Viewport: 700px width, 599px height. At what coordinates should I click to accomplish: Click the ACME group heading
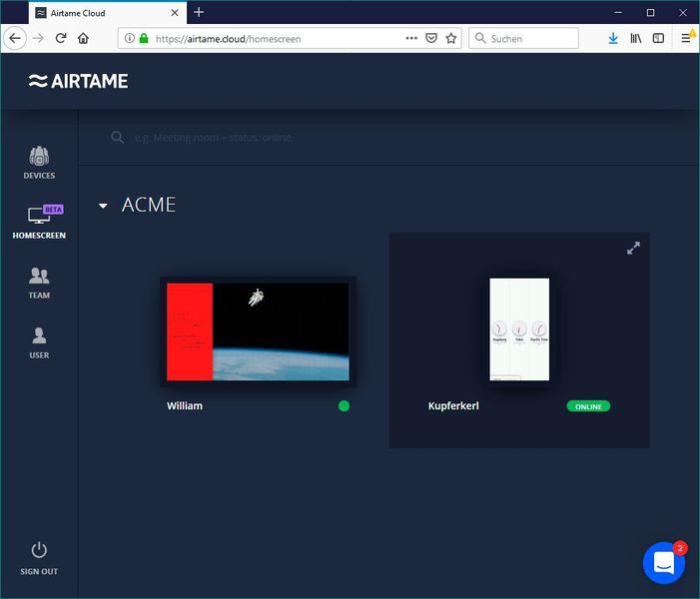149,205
